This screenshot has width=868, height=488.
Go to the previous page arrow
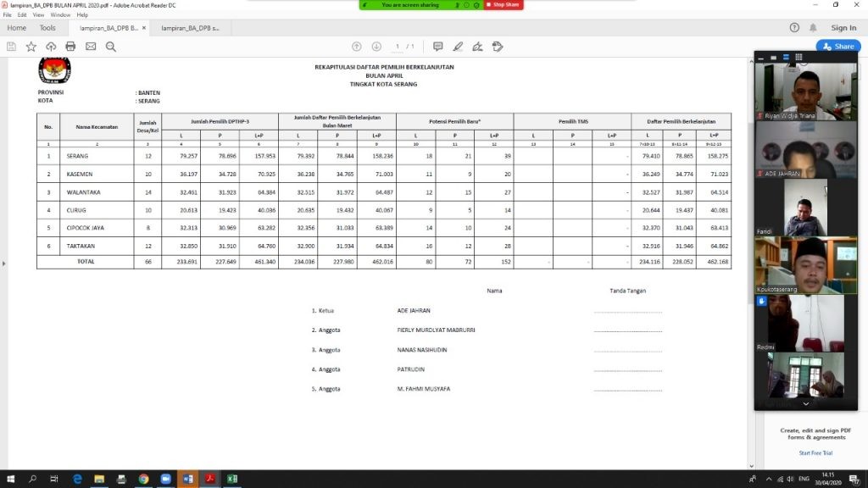[x=356, y=47]
